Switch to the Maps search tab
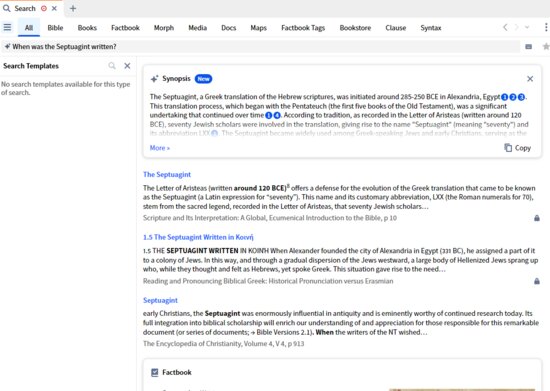This screenshot has height=391, width=550. [259, 28]
